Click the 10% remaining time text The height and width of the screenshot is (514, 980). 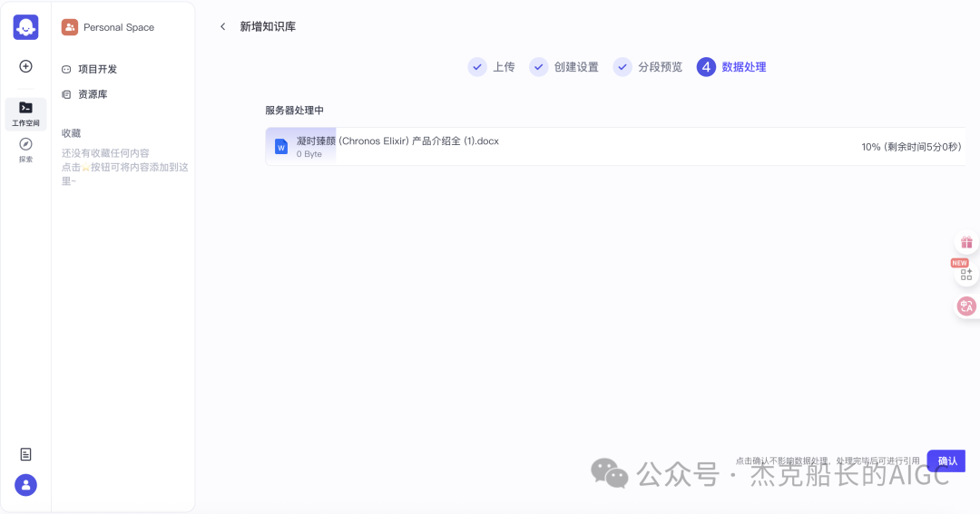click(911, 147)
